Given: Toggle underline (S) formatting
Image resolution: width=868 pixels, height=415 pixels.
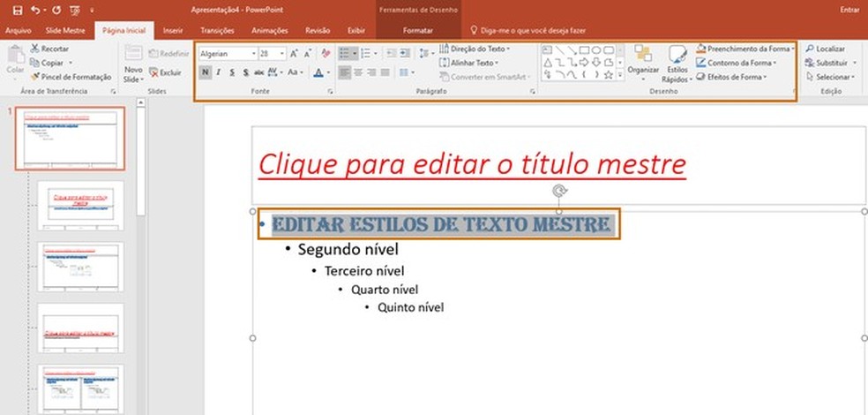Looking at the screenshot, I should point(232,72).
